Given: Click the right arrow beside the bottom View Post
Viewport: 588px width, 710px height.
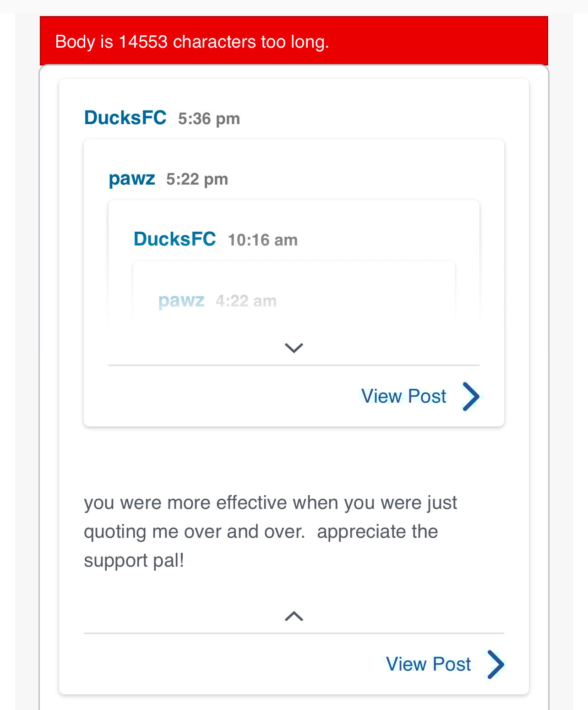Looking at the screenshot, I should (x=495, y=664).
